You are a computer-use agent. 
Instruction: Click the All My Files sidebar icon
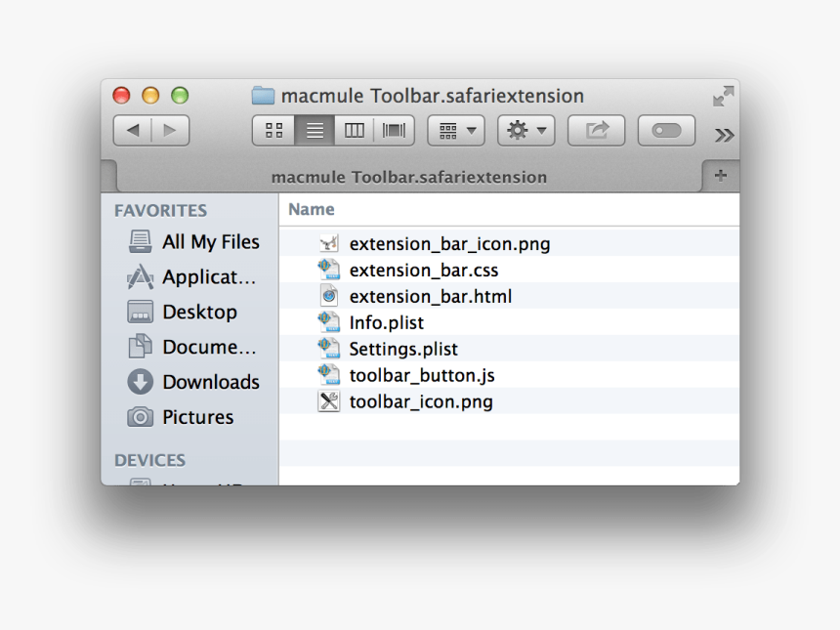pyautogui.click(x=140, y=241)
